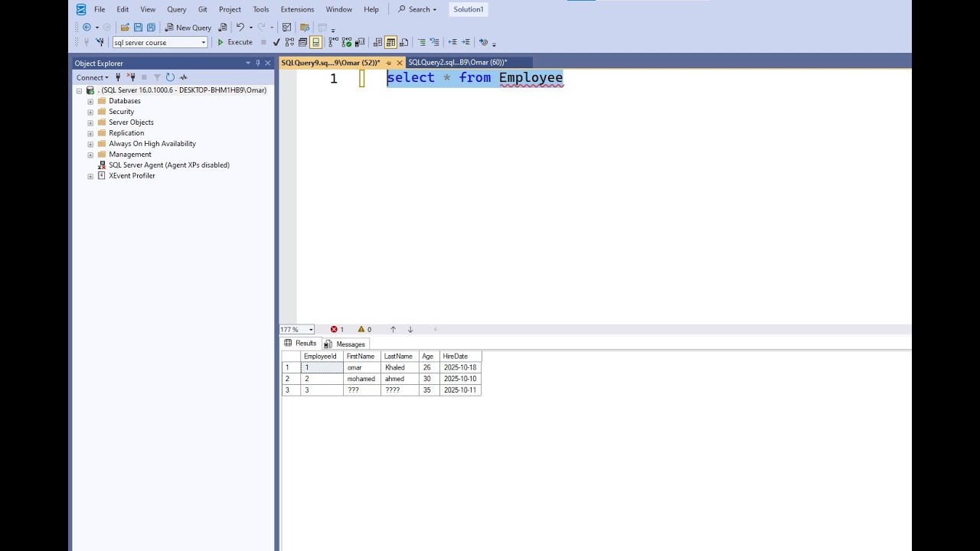This screenshot has height=551, width=980.
Task: Select the Results to Text icon
Action: (377, 42)
